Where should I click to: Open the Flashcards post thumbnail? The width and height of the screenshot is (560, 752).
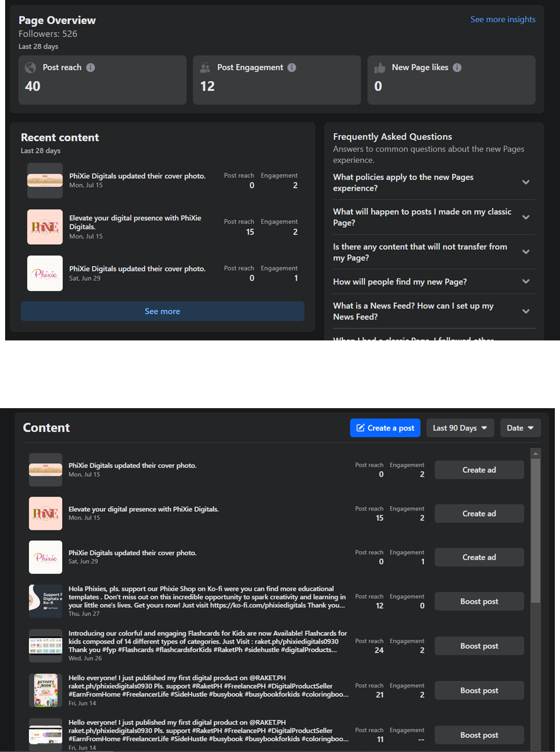tap(46, 646)
